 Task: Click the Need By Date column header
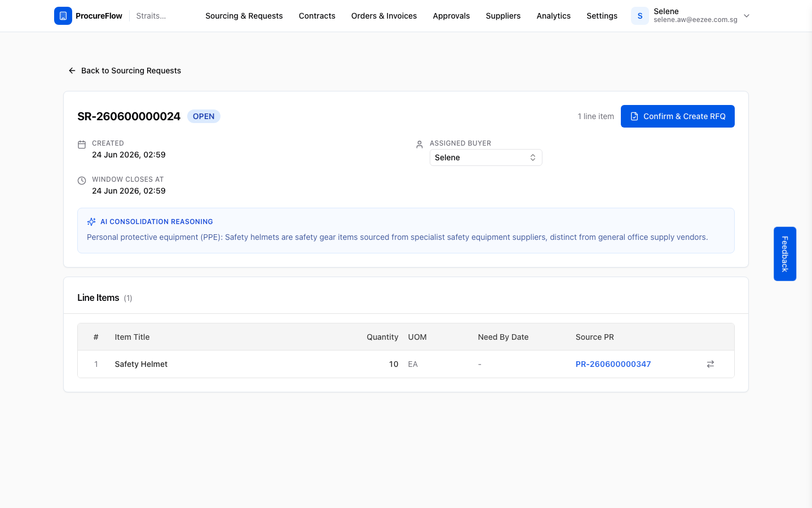tap(503, 337)
